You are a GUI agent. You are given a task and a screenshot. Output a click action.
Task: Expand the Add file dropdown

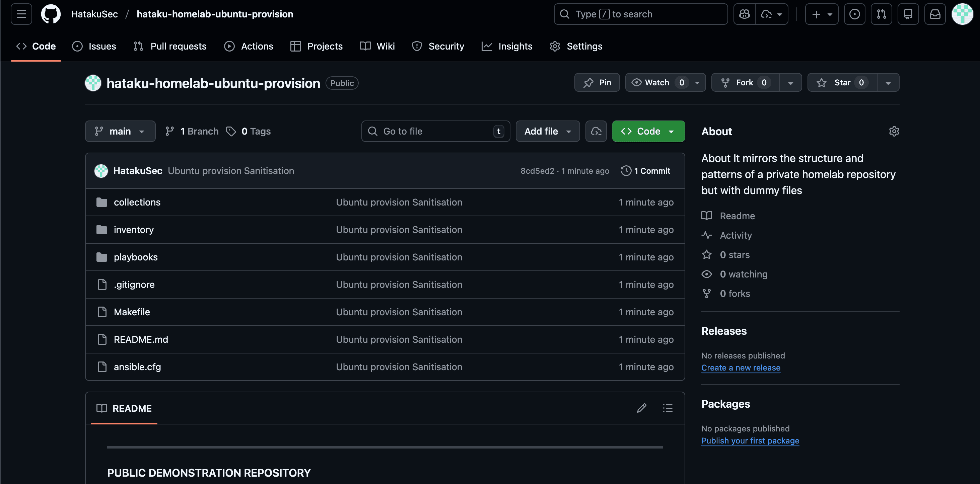(548, 131)
